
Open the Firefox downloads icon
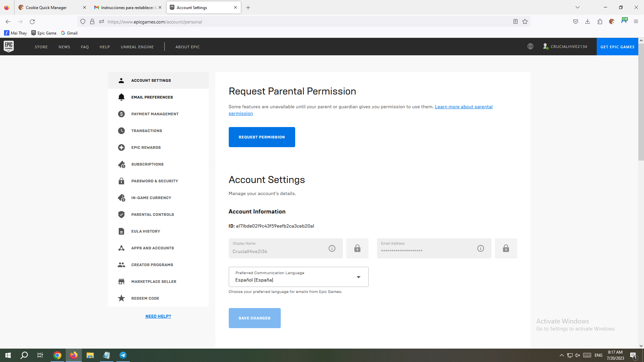tap(588, 22)
